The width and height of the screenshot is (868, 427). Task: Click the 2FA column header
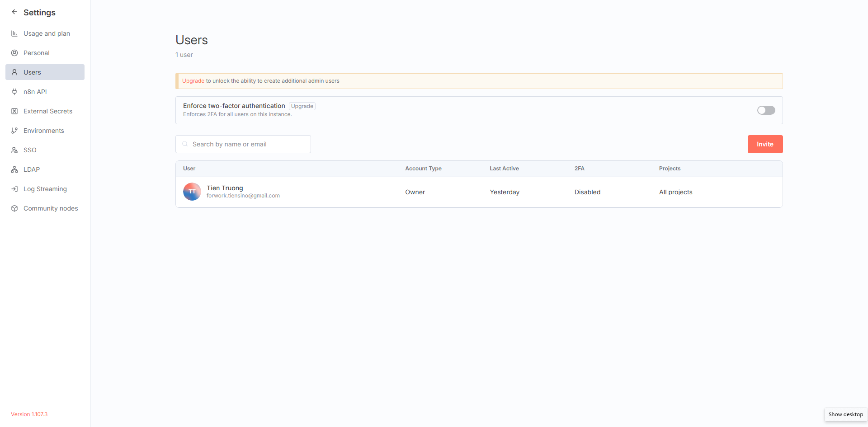580,169
